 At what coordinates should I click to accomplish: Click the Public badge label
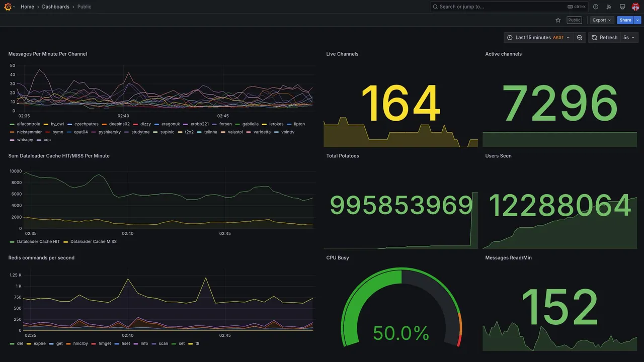[x=574, y=20]
